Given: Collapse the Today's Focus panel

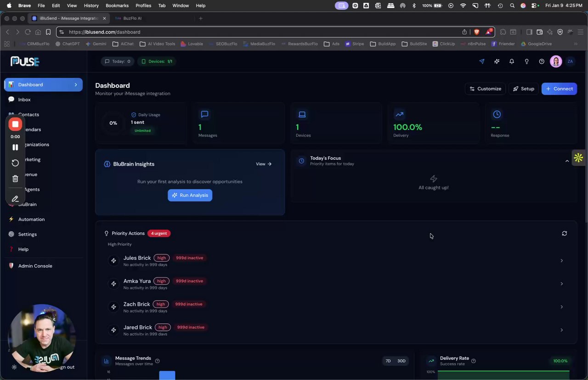Looking at the screenshot, I should 567,161.
